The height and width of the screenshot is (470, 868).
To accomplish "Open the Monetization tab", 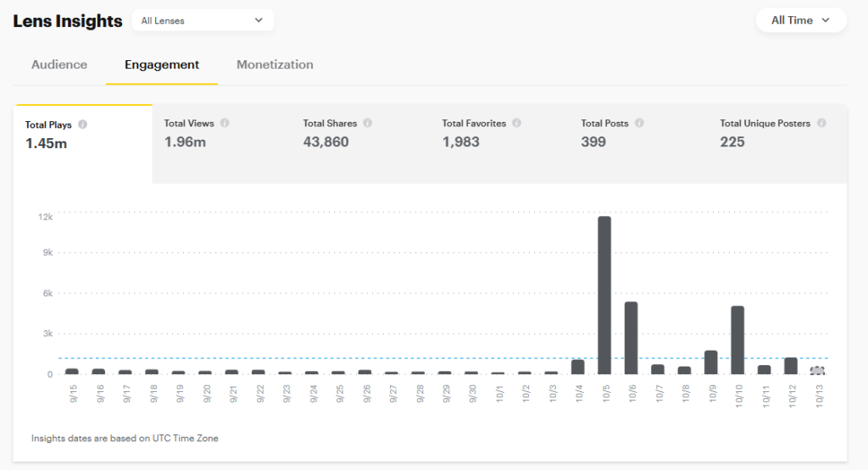I will coord(275,64).
